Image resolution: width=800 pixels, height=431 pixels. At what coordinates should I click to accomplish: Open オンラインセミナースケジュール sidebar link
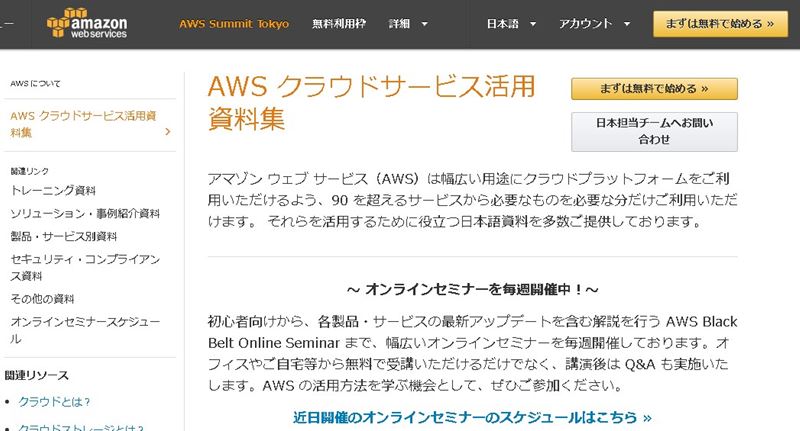pyautogui.click(x=85, y=330)
